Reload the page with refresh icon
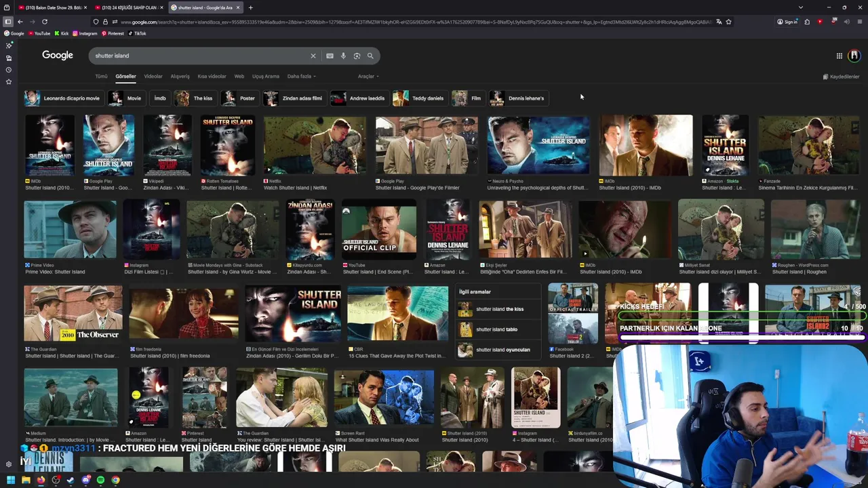Image resolution: width=868 pixels, height=488 pixels. [x=45, y=22]
